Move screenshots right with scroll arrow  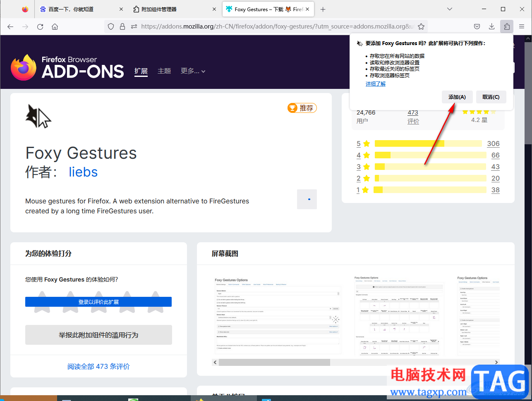(496, 362)
